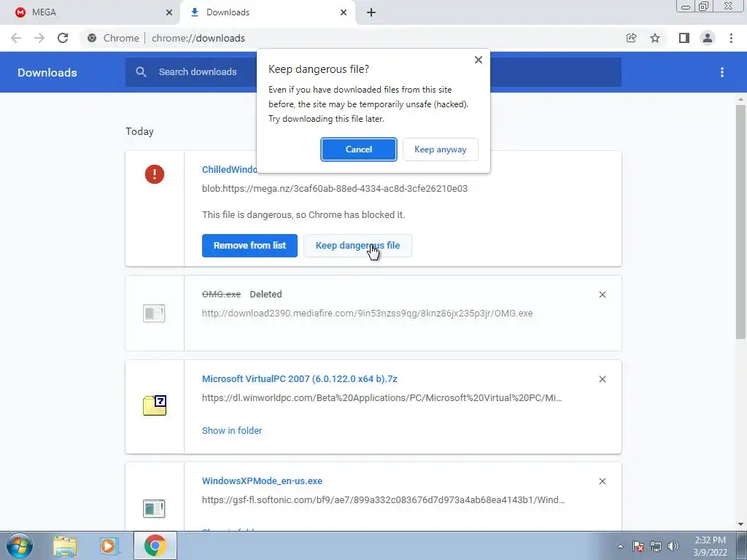Screen dimensions: 747x560
Task: Click the share this page icon
Action: click(631, 38)
